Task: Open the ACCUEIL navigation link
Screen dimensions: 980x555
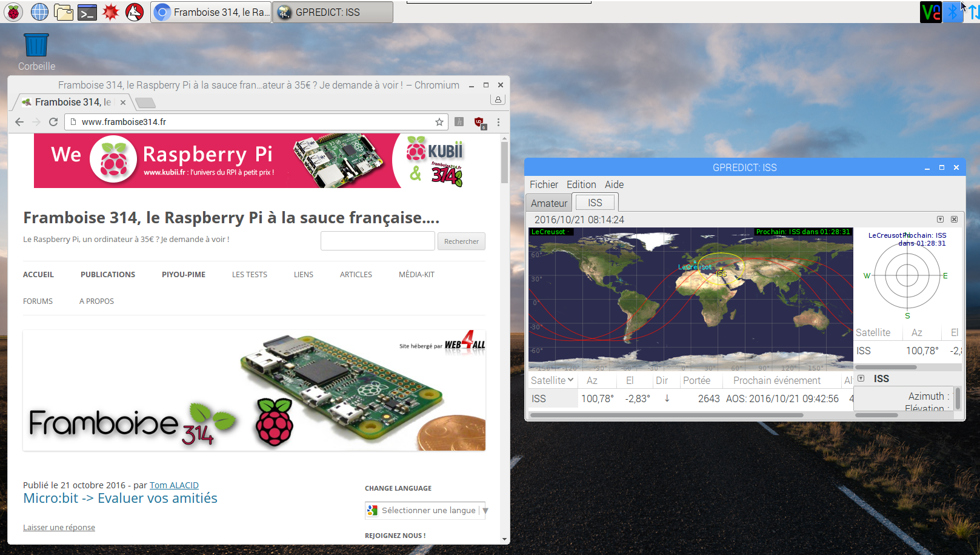Action: point(38,275)
